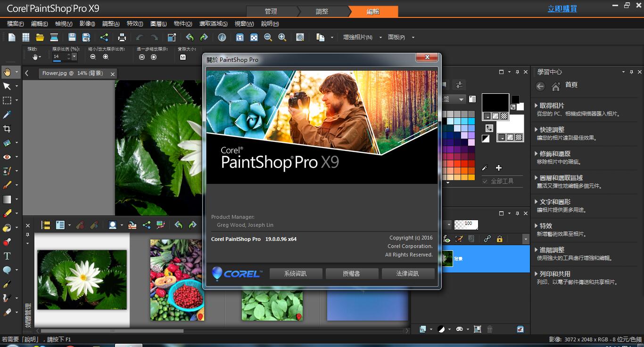Image resolution: width=644 pixels, height=347 pixels.
Task: Open the 圖層 menu
Action: click(159, 24)
